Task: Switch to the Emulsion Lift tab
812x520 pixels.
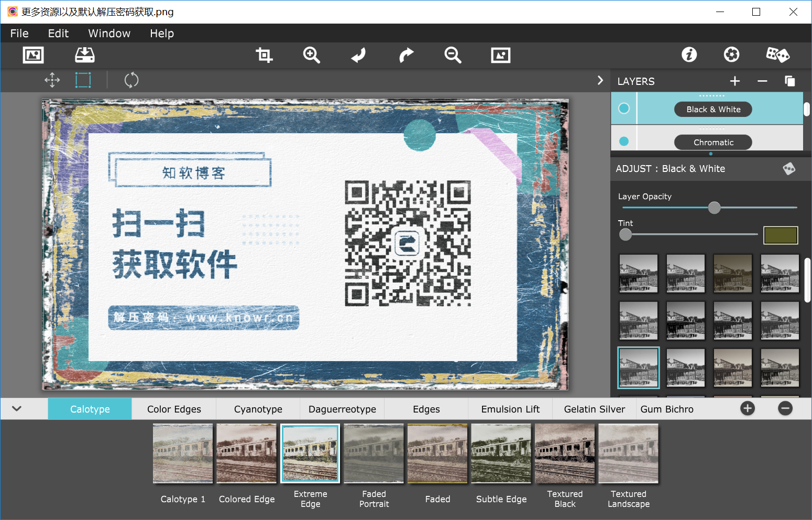Action: coord(510,409)
